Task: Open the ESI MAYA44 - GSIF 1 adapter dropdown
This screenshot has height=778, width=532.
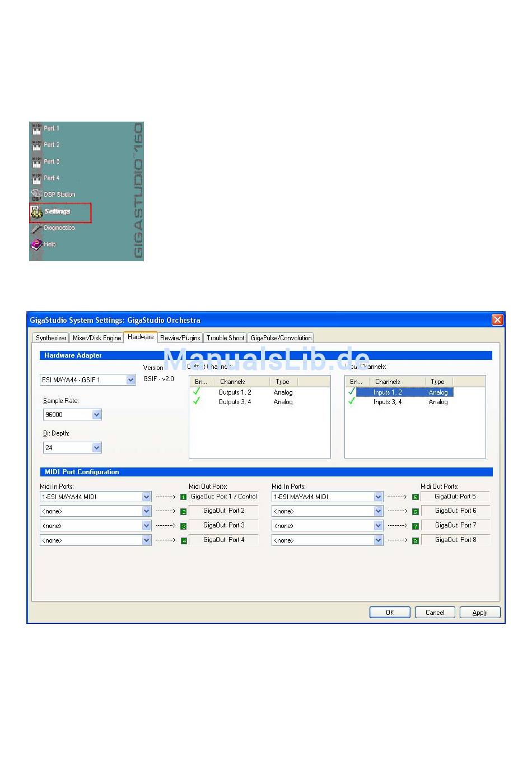Action: [130, 379]
